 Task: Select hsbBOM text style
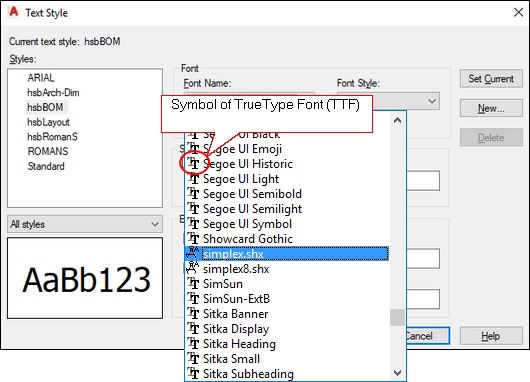click(45, 107)
